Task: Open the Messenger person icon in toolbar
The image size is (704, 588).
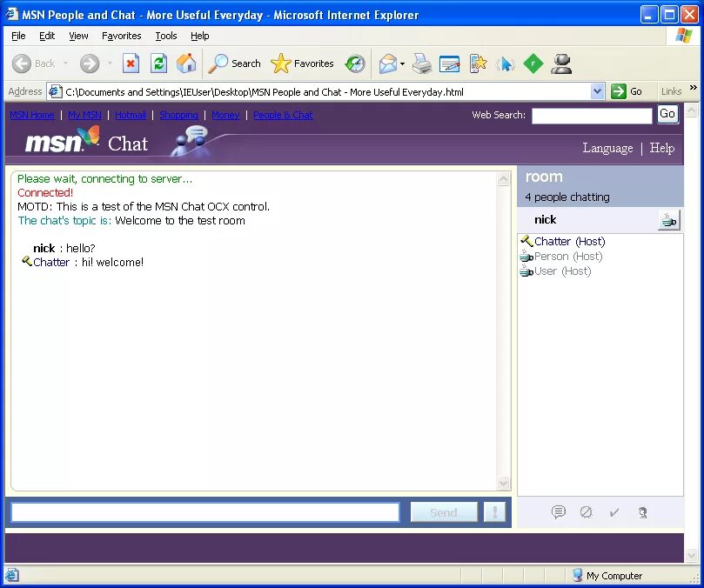Action: point(561,63)
